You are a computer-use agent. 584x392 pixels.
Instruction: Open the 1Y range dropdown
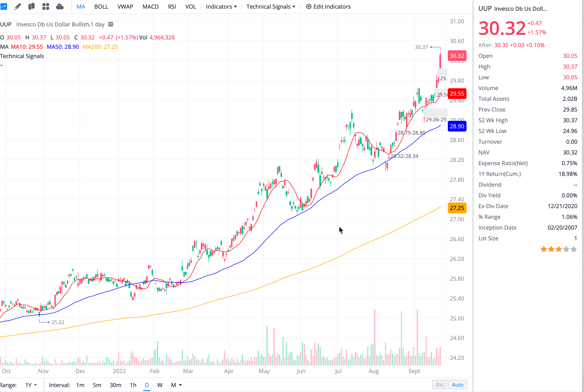31,385
